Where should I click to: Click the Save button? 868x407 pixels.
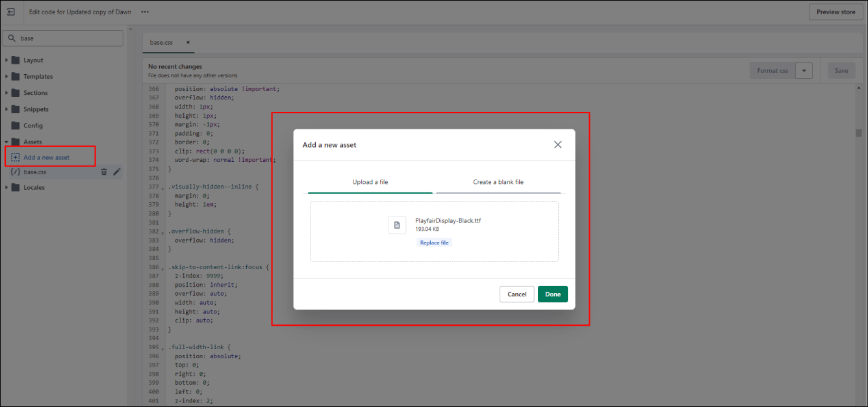841,71
